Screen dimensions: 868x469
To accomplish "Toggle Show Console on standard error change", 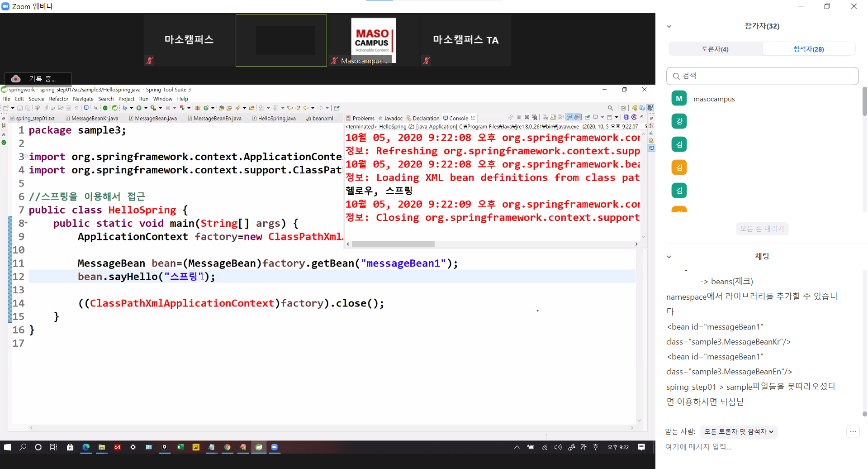I will click(x=577, y=117).
